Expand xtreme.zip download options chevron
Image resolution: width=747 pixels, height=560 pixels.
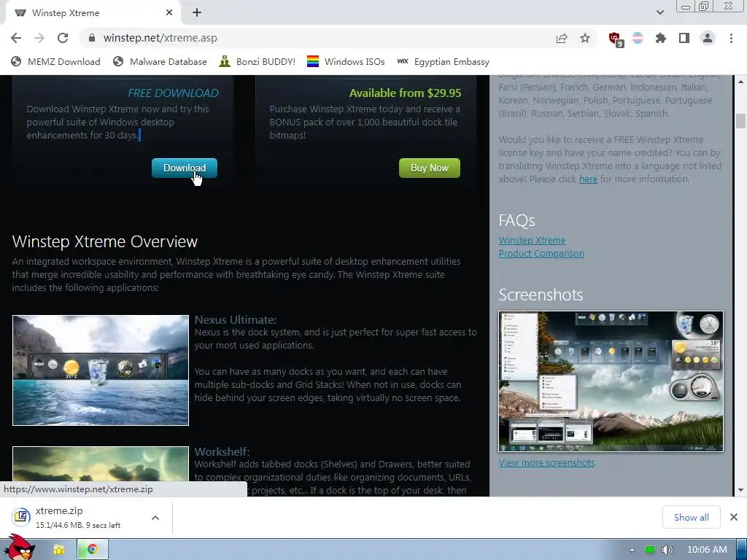155,518
